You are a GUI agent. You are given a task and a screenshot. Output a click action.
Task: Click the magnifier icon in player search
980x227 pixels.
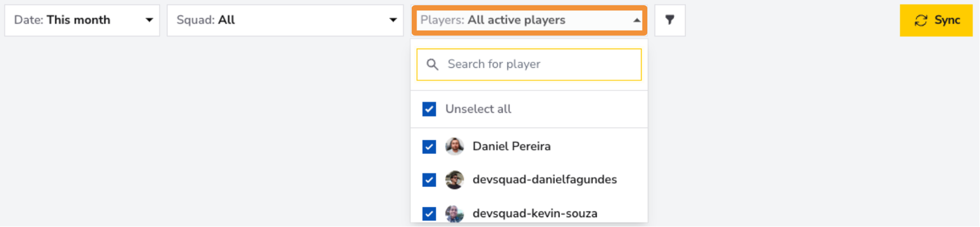point(433,64)
